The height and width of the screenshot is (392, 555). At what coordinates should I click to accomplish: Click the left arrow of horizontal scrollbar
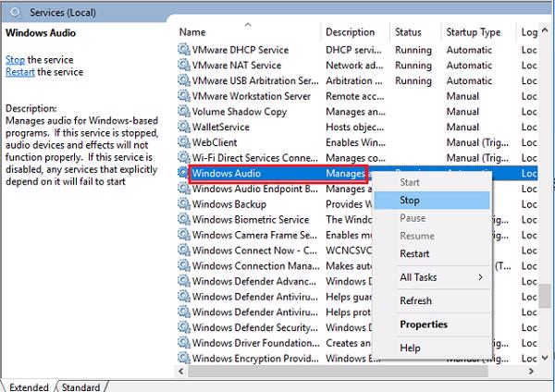click(x=181, y=371)
